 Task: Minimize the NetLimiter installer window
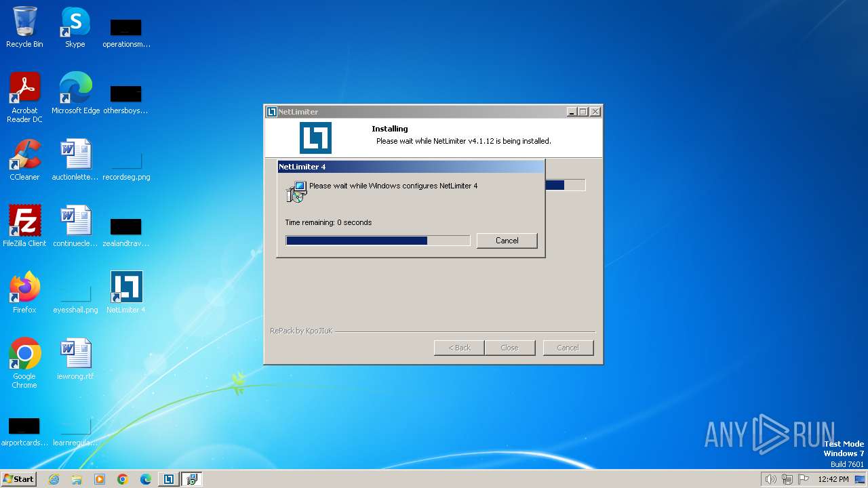(572, 112)
